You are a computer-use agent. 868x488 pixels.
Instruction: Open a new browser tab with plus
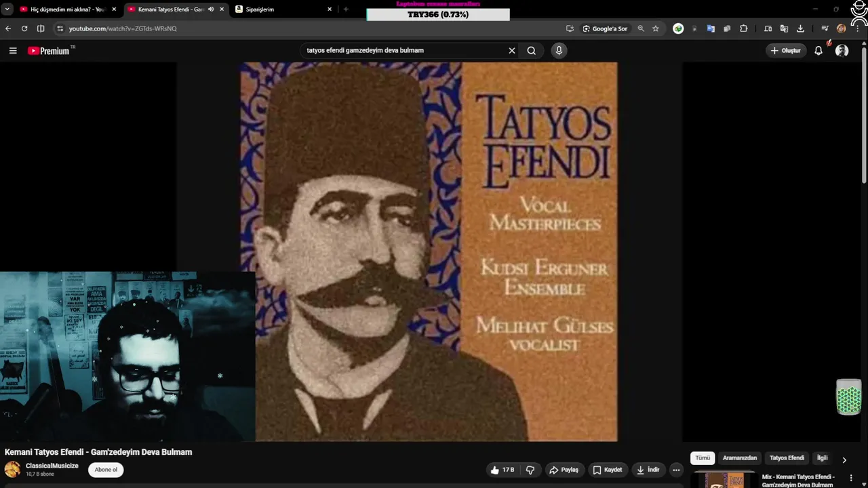click(346, 9)
